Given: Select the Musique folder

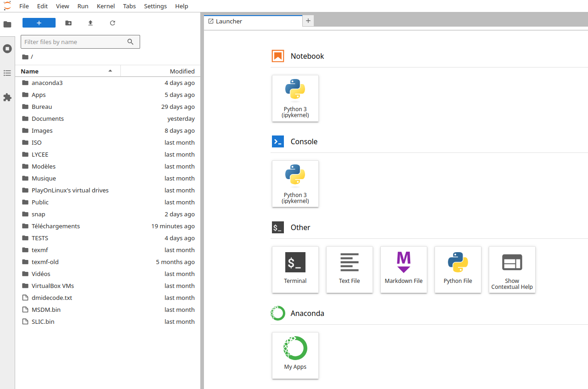Looking at the screenshot, I should tap(107, 179).
